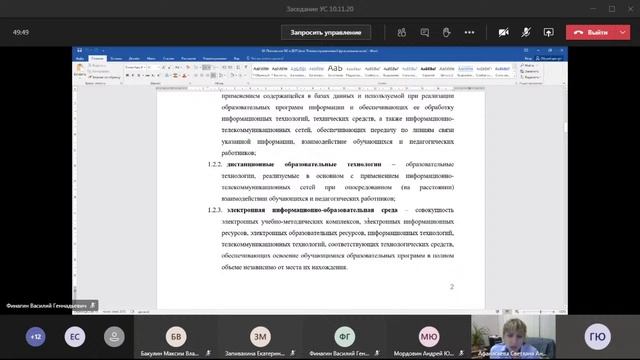Click Заменить in the Editing group
This screenshot has width=640, height=360.
tap(529, 71)
